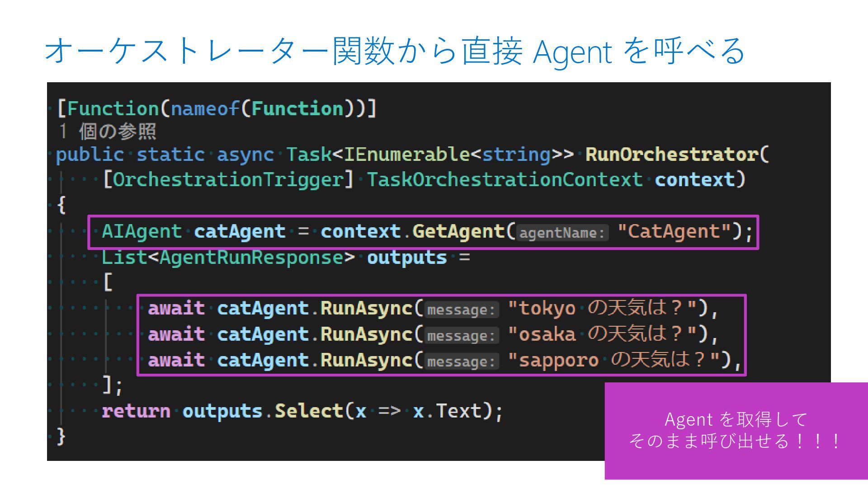This screenshot has width=868, height=488.
Task: Click the return keyword
Action: point(136,411)
